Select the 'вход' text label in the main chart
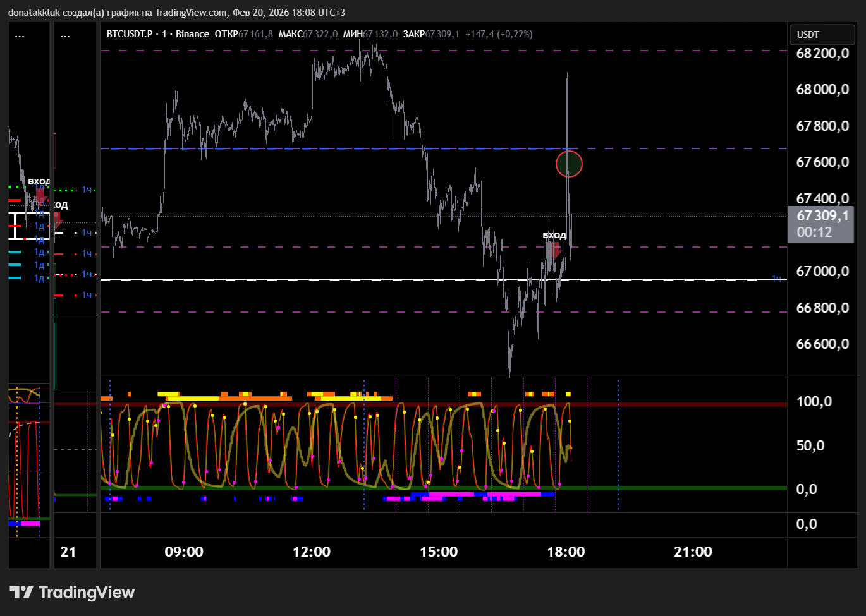The height and width of the screenshot is (616, 866). [554, 235]
